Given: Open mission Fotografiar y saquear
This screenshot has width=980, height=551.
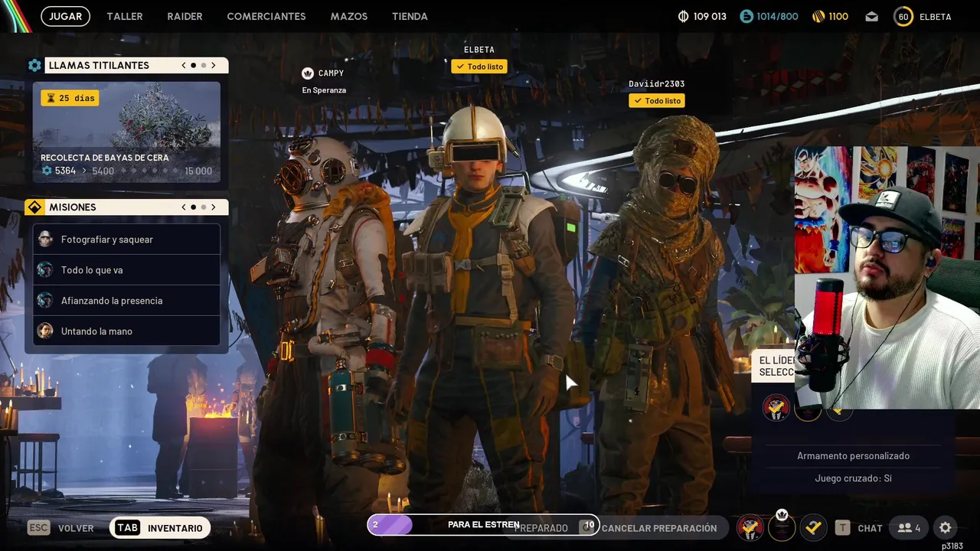Looking at the screenshot, I should [x=126, y=240].
